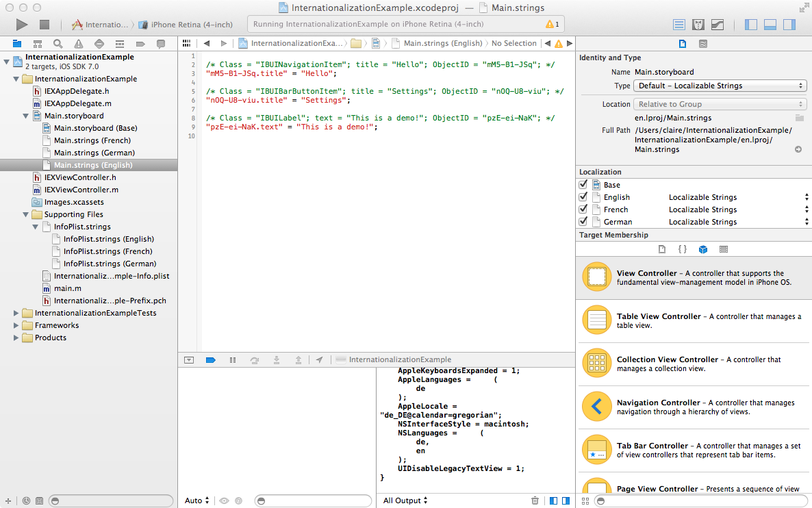This screenshot has width=812, height=508.
Task: Click the warning indicator in activity viewer
Action: [x=552, y=25]
